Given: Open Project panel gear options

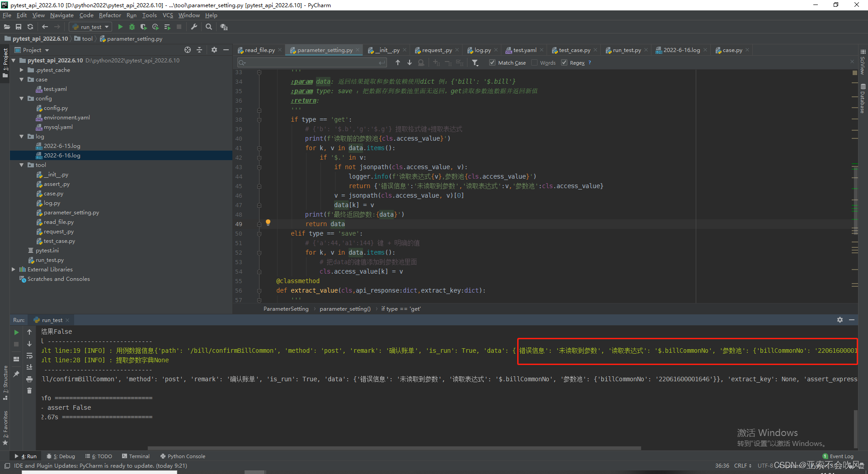Looking at the screenshot, I should [x=214, y=50].
